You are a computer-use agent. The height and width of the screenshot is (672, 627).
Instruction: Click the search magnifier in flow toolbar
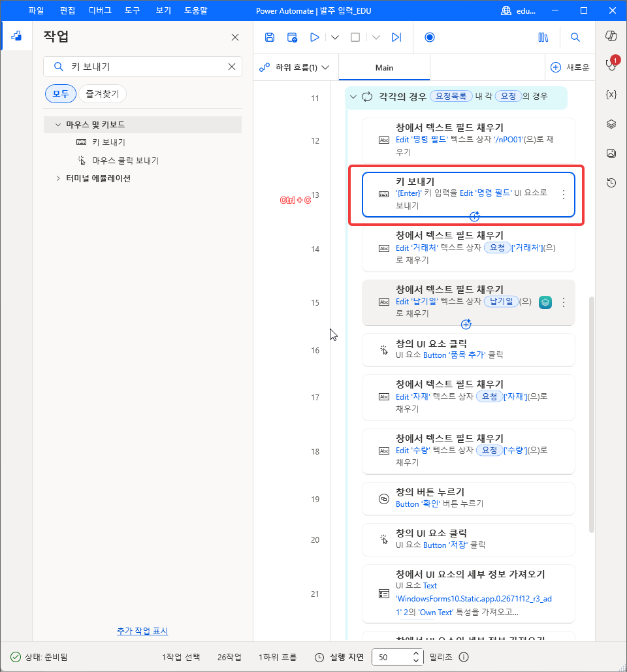coord(575,37)
